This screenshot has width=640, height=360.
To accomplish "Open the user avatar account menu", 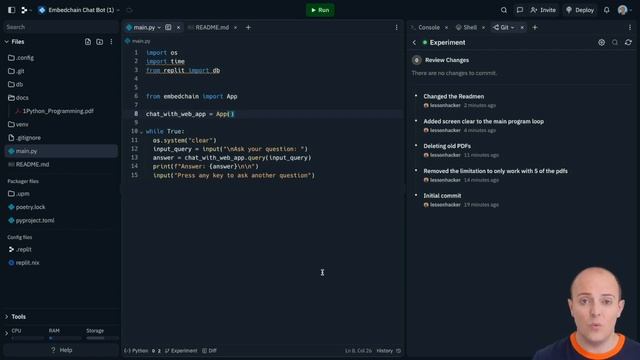I will [623, 10].
